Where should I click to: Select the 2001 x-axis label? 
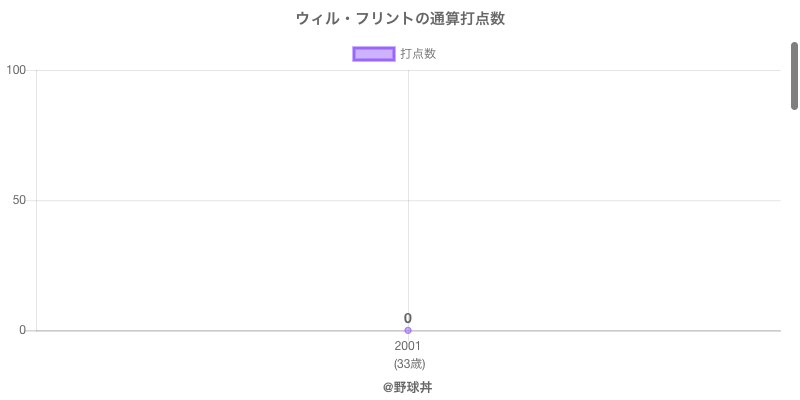pos(408,346)
